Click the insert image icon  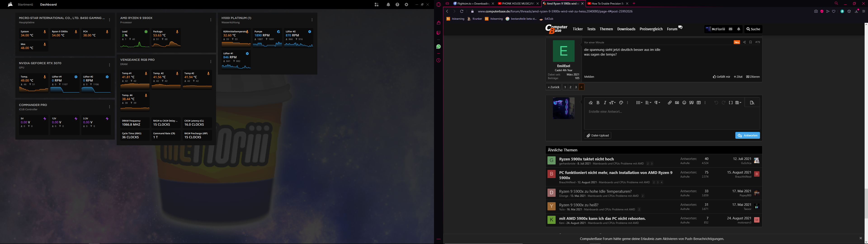pyautogui.click(x=677, y=103)
